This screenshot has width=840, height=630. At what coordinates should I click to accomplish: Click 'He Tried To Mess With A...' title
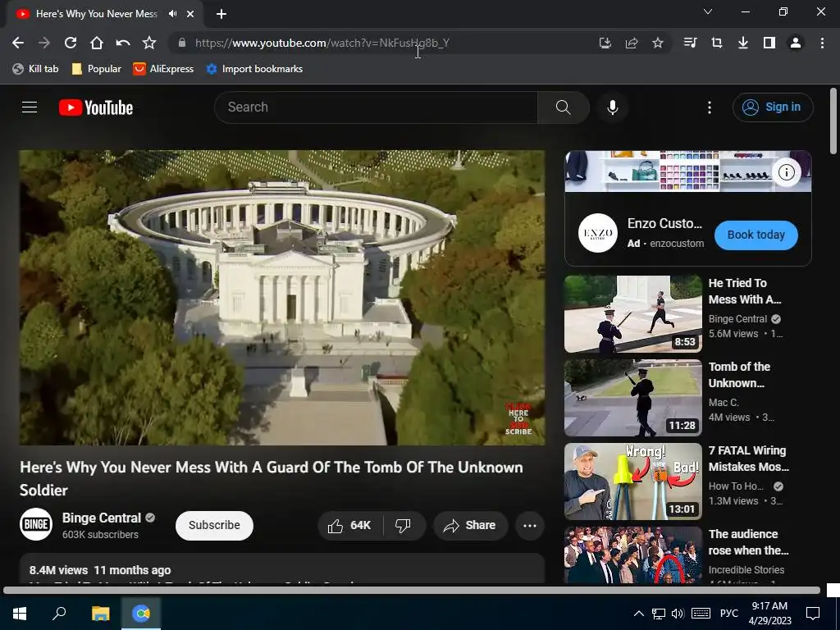(745, 291)
